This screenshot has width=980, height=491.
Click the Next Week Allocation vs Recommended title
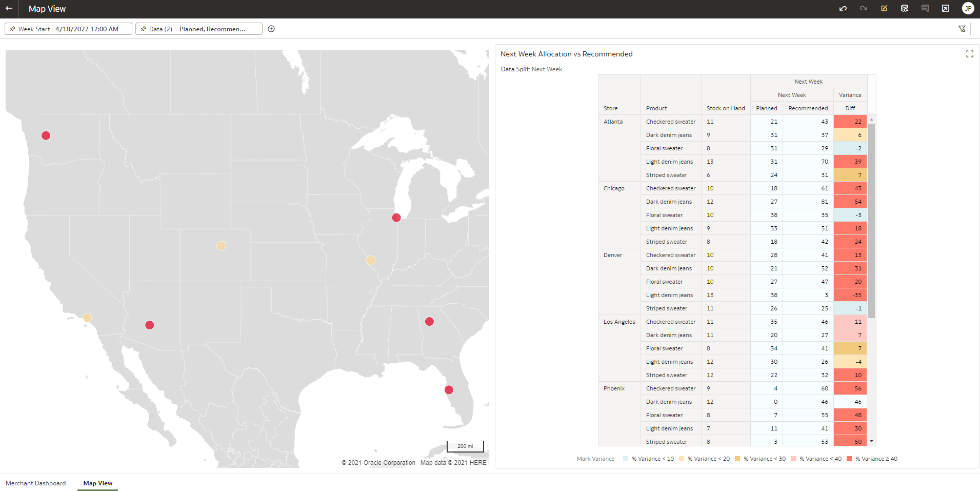pyautogui.click(x=567, y=54)
